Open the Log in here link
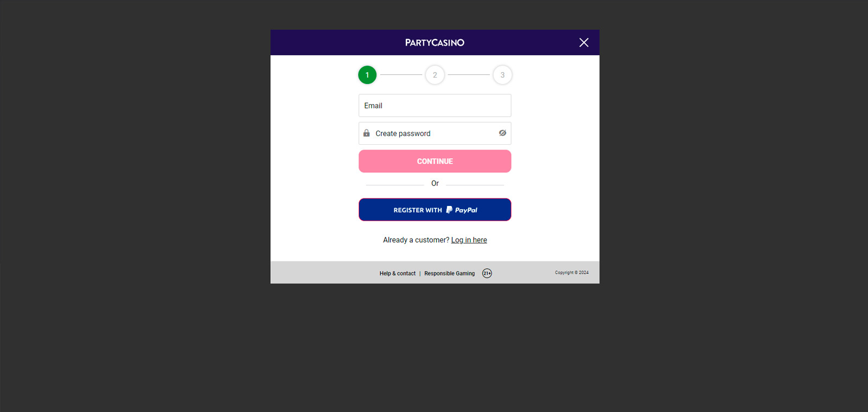 469,240
